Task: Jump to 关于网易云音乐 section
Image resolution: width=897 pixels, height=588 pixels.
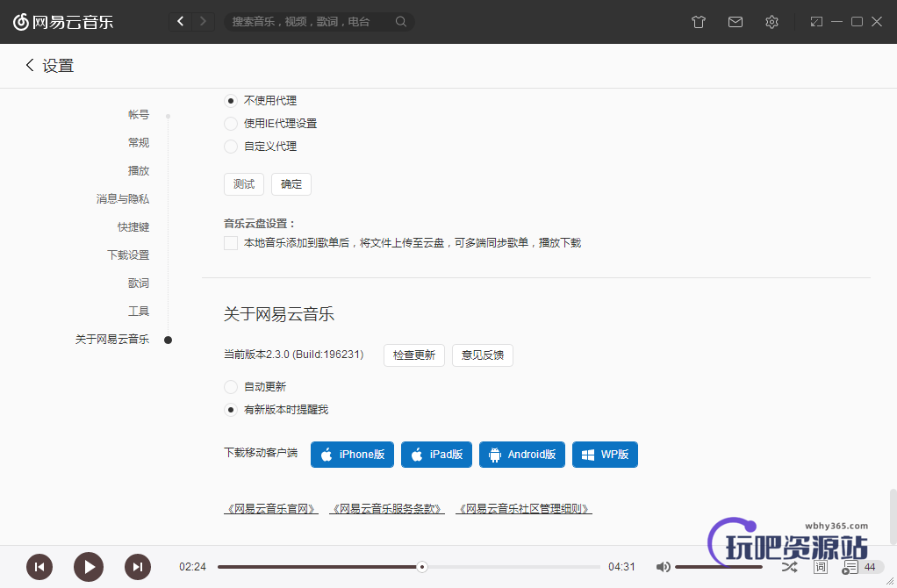Action: click(x=112, y=339)
